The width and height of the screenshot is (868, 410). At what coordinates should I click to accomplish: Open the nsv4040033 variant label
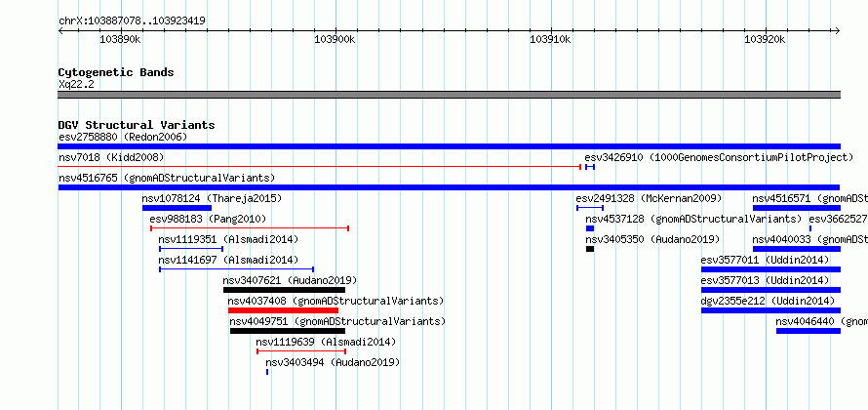(809, 239)
